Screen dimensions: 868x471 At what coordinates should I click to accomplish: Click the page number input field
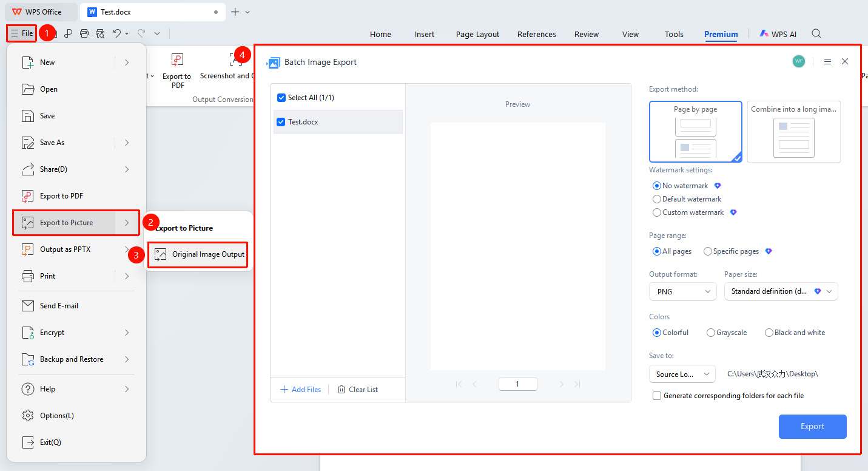point(517,384)
